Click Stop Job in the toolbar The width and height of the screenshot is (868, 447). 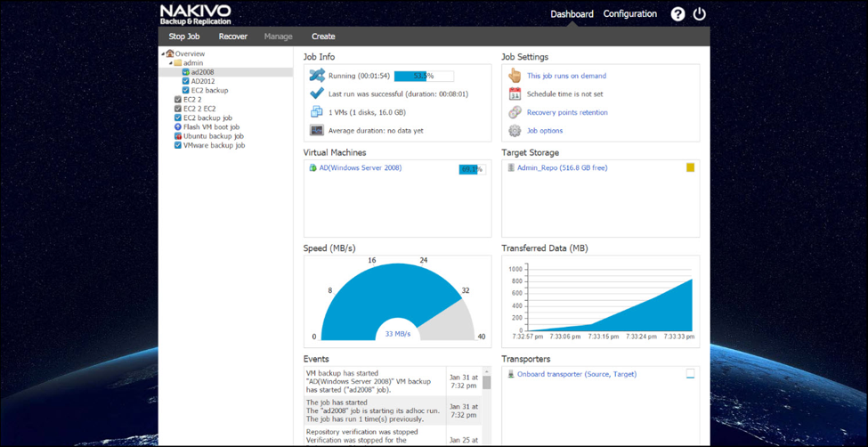click(183, 37)
